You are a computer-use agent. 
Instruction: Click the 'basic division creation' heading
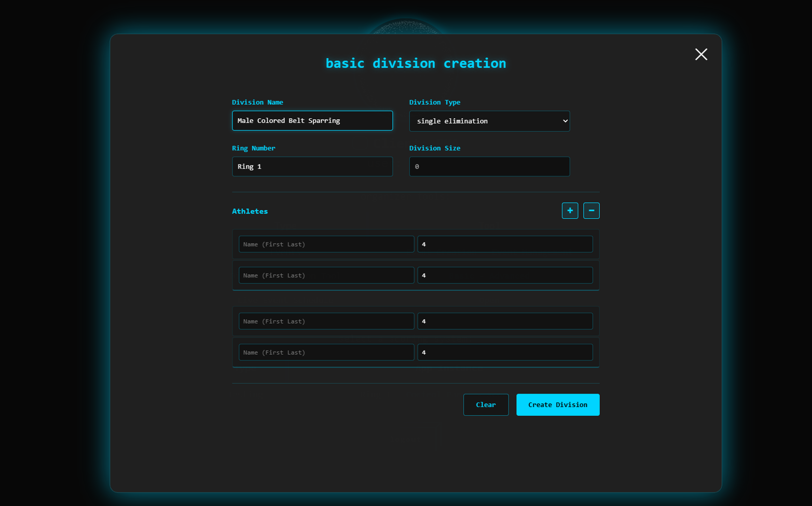(416, 63)
